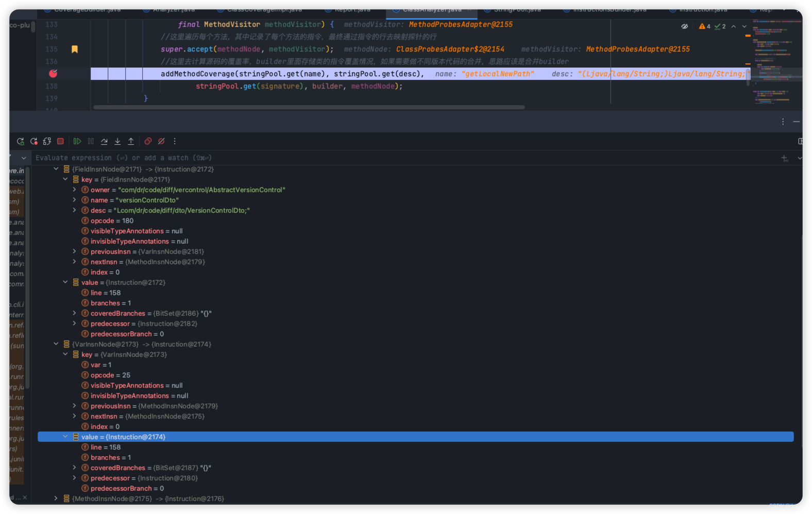Add a new watch with plus icon
This screenshot has height=514, width=812.
click(784, 158)
